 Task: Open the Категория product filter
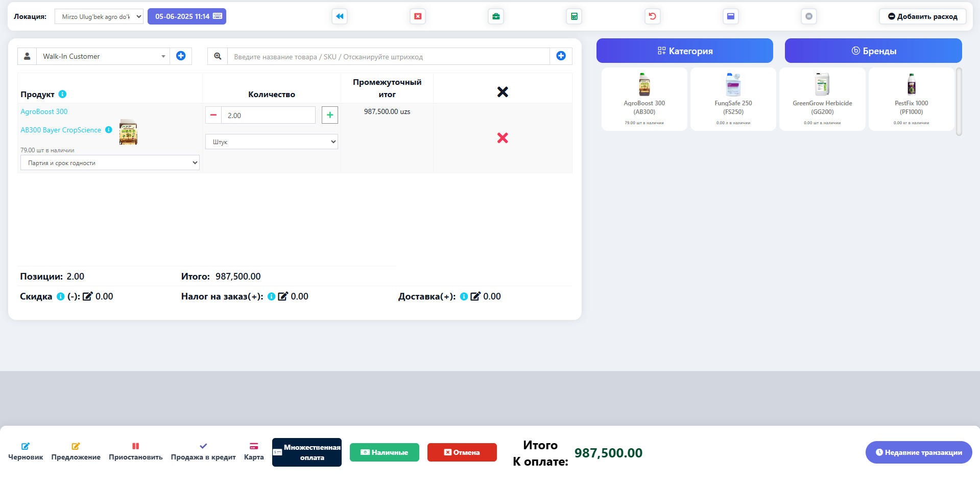click(x=684, y=51)
